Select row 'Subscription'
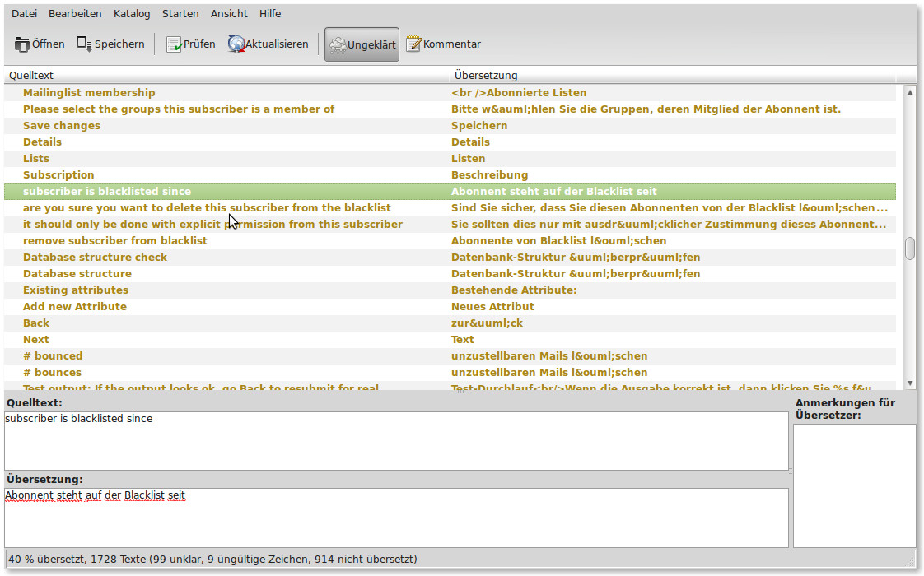 pos(450,175)
